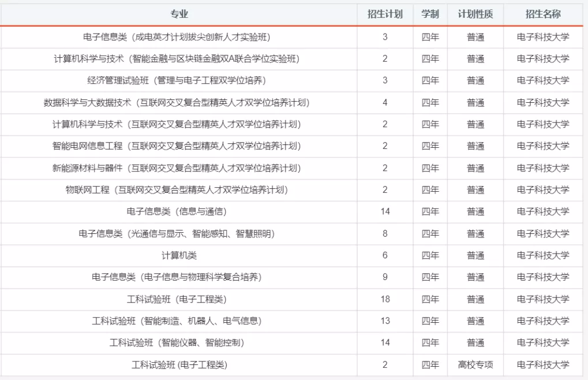Click the 计划性质 column header
The image size is (588, 380).
point(475,14)
